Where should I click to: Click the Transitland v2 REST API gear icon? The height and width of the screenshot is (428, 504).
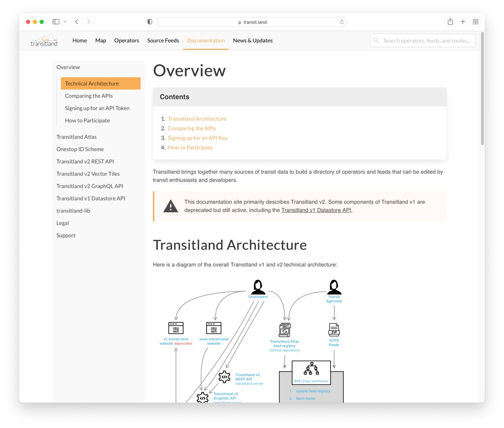[x=224, y=377]
